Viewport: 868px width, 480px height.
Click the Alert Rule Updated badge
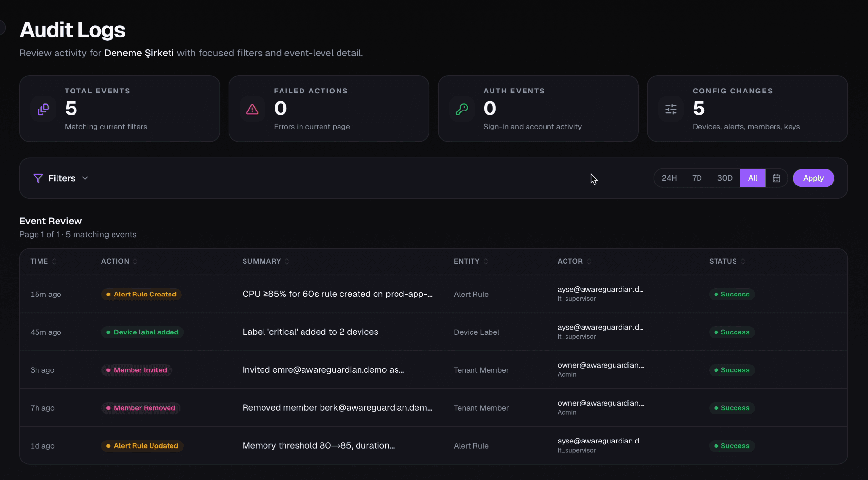(x=142, y=446)
